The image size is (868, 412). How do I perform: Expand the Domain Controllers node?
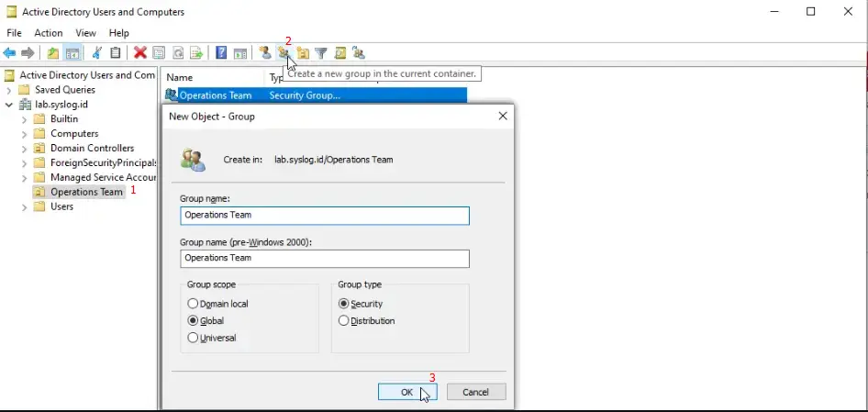pos(25,148)
